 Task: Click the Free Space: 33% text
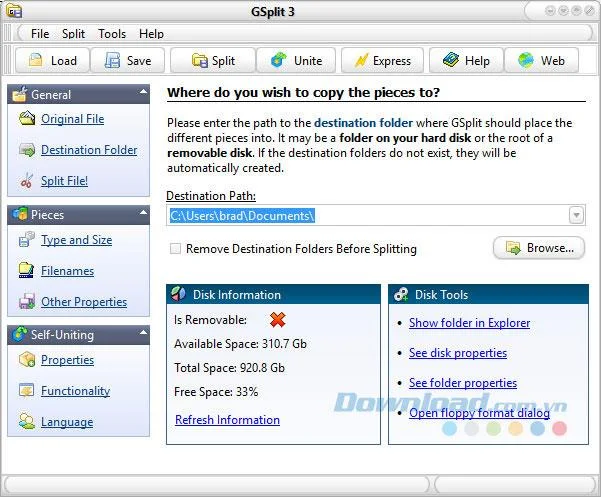point(216,392)
